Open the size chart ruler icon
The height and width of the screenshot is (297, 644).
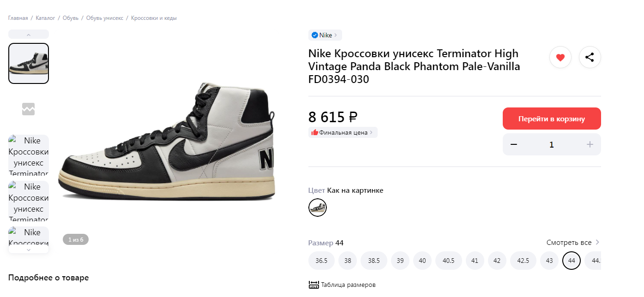point(314,285)
